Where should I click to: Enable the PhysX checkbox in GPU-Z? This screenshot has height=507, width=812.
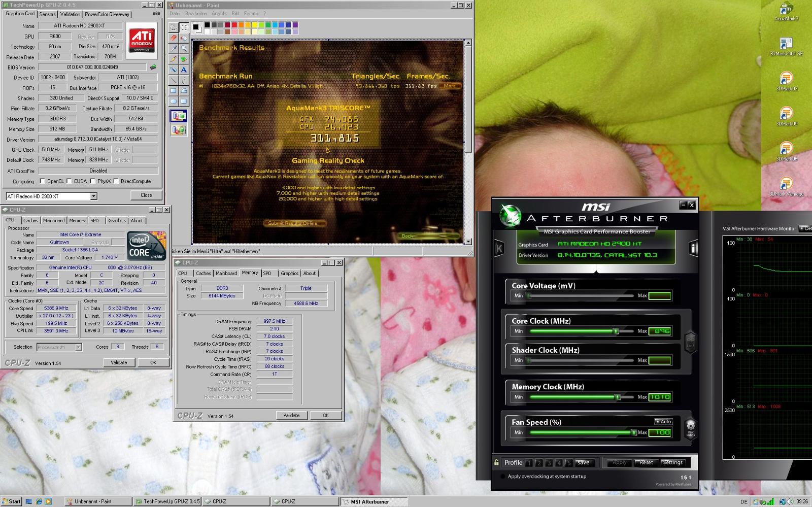[x=93, y=181]
